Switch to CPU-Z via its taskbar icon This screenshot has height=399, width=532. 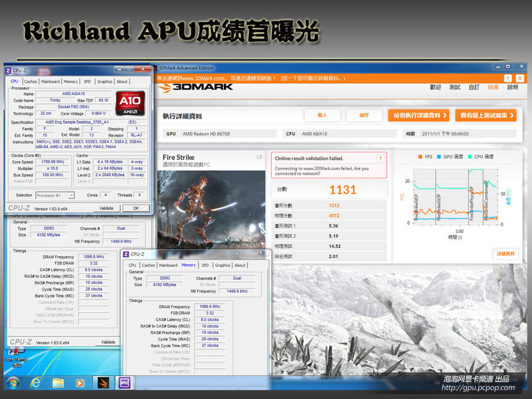[x=124, y=383]
